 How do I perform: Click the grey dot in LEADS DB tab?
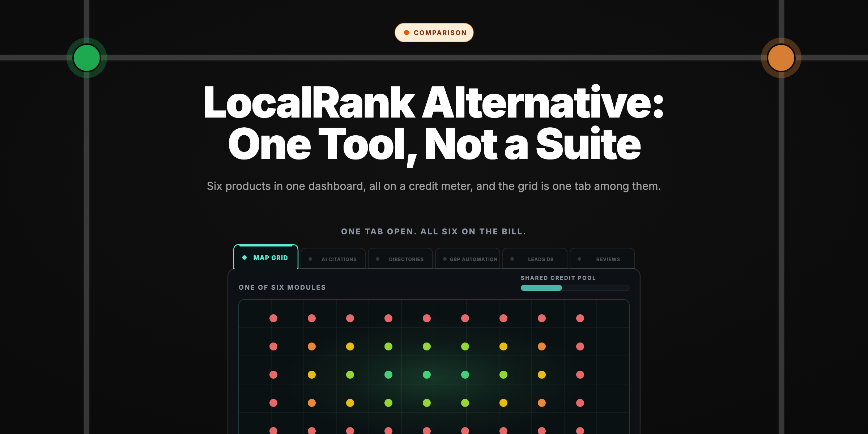coord(512,259)
